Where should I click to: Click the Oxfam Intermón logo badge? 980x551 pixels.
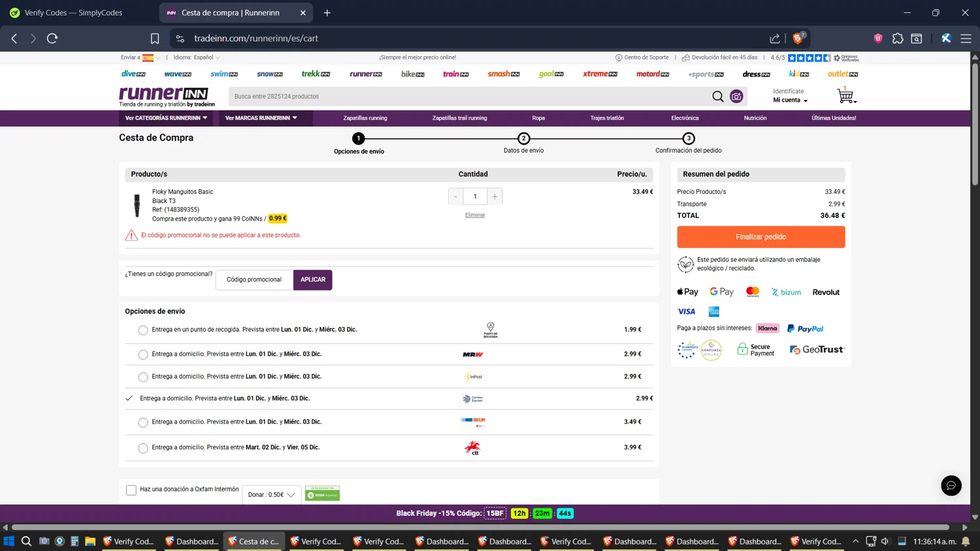click(323, 493)
